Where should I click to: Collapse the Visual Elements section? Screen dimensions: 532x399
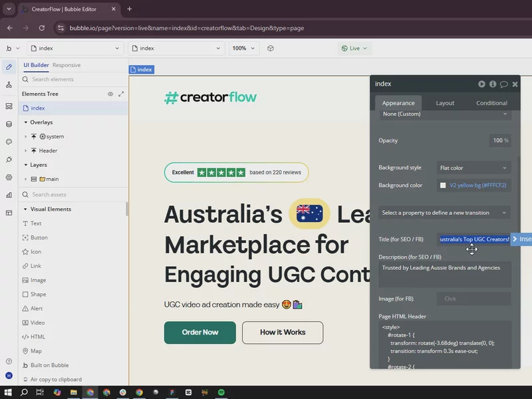(25, 209)
